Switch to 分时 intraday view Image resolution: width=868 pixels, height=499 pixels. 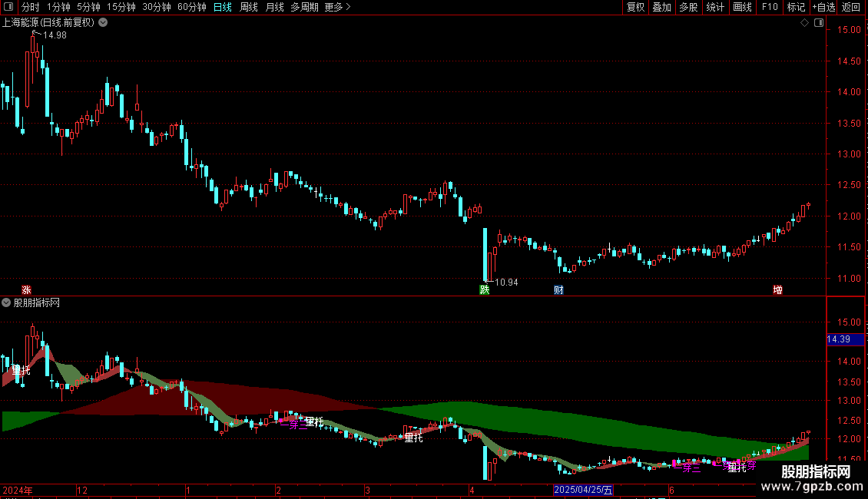pyautogui.click(x=31, y=7)
